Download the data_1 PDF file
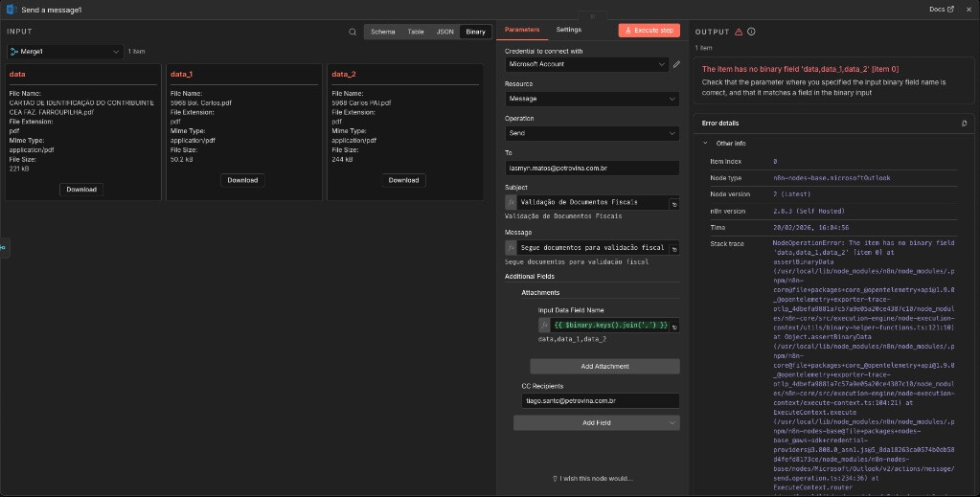Viewport: 980px width, 497px height. (x=242, y=180)
